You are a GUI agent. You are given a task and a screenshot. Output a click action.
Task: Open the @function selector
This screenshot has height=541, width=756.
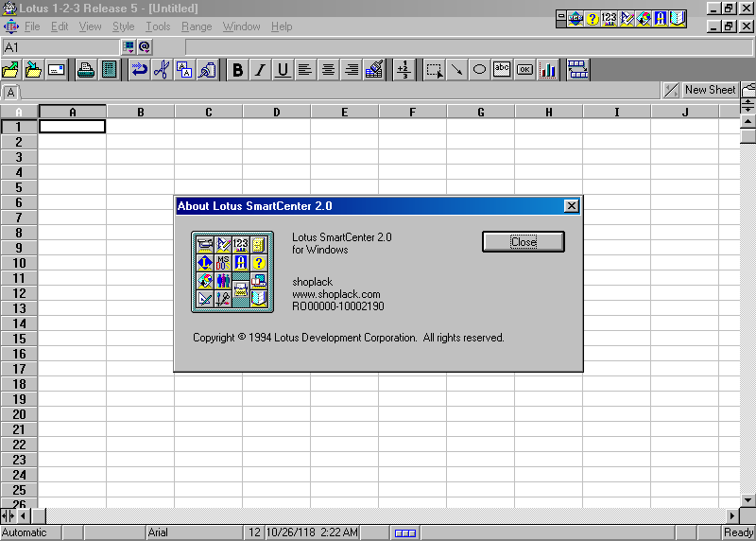click(x=145, y=46)
